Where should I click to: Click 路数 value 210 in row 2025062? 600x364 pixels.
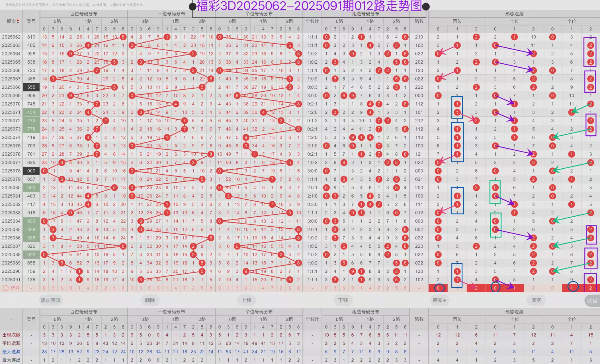pyautogui.click(x=419, y=37)
